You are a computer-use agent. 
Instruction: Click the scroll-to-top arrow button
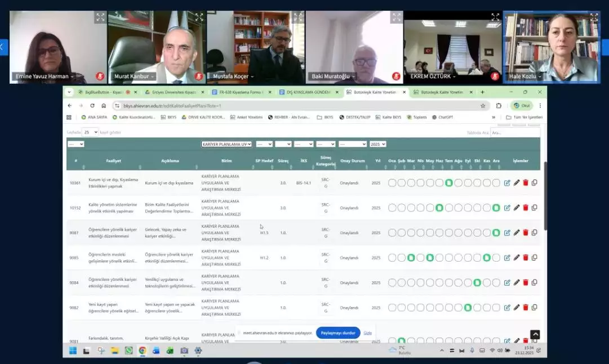coord(535,335)
